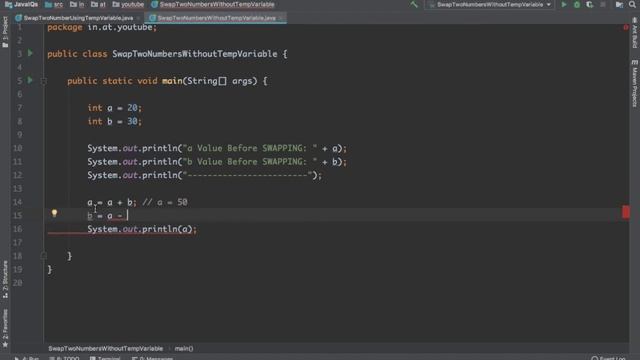Open the run configuration dropdown

(490, 4)
